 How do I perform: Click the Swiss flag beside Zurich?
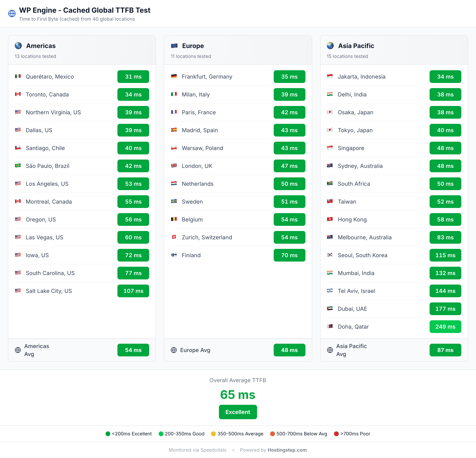174,237
